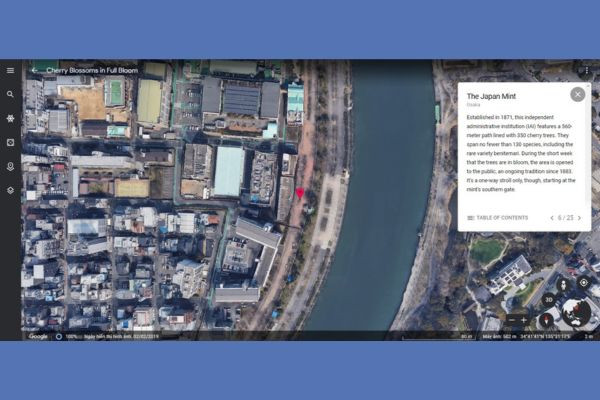Click the '6 / 25' page indicator
The width and height of the screenshot is (600, 400).
pyautogui.click(x=566, y=218)
